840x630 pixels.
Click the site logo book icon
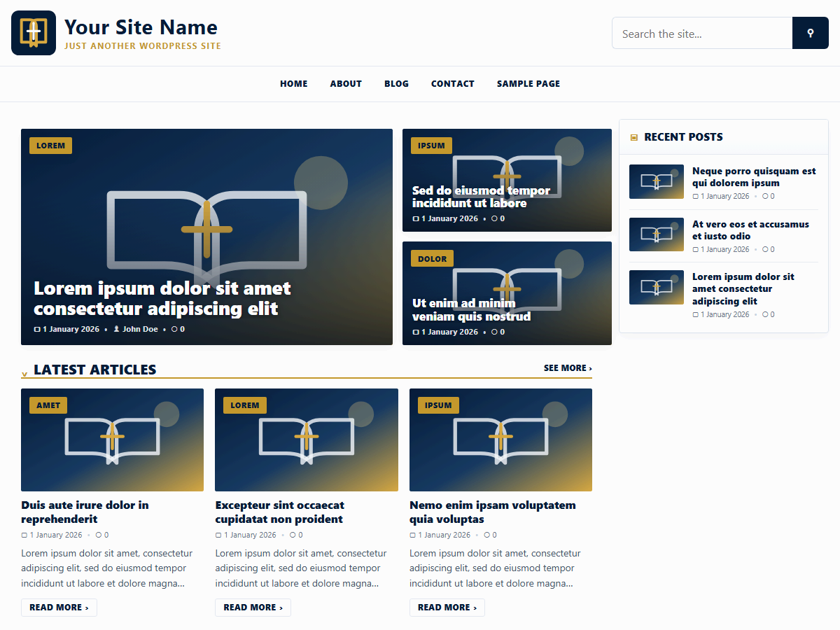click(34, 33)
